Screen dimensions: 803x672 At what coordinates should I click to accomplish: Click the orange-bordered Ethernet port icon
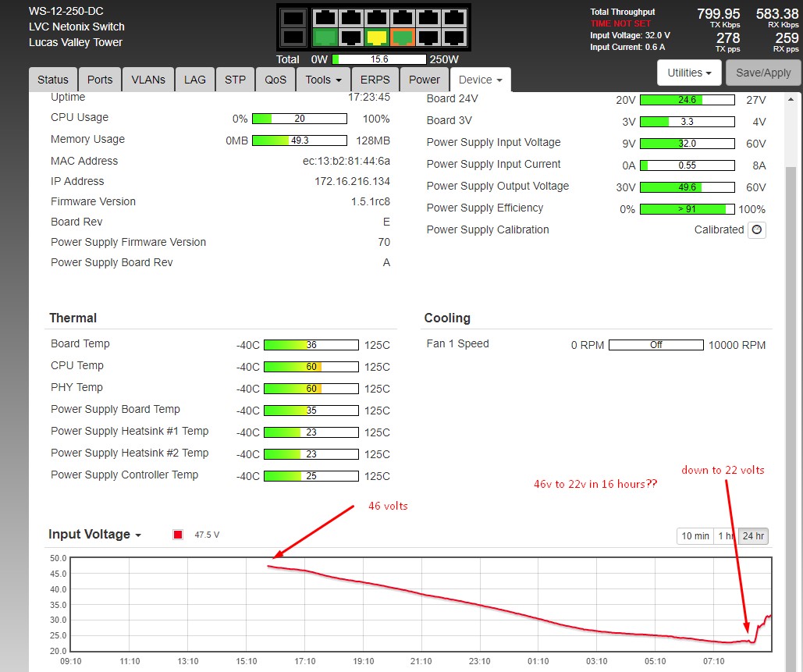403,37
